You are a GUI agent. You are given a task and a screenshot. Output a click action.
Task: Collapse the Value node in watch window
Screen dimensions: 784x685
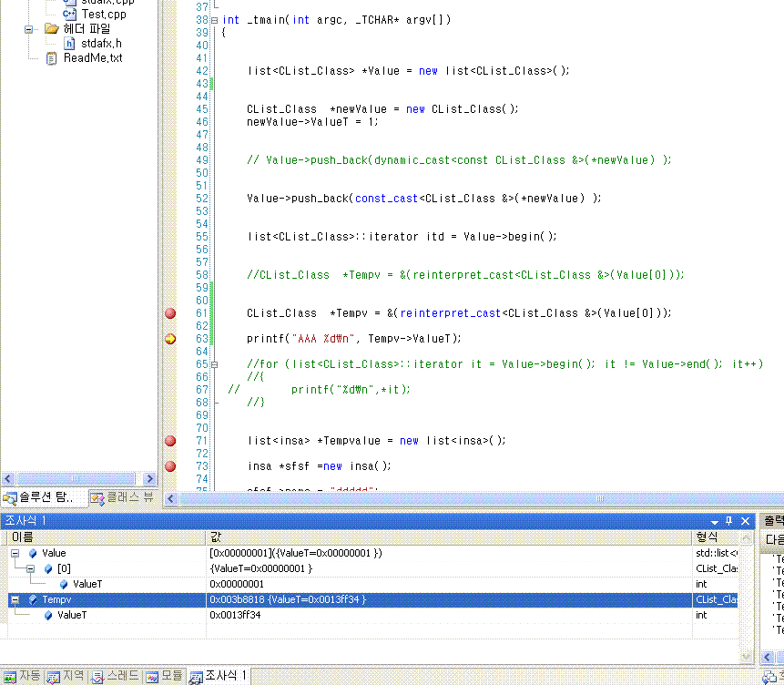[x=15, y=553]
